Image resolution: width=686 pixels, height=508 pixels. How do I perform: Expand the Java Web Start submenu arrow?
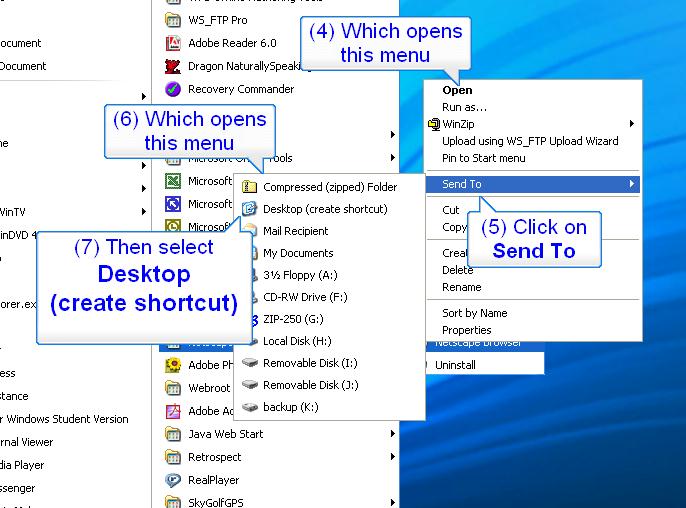pos(392,434)
